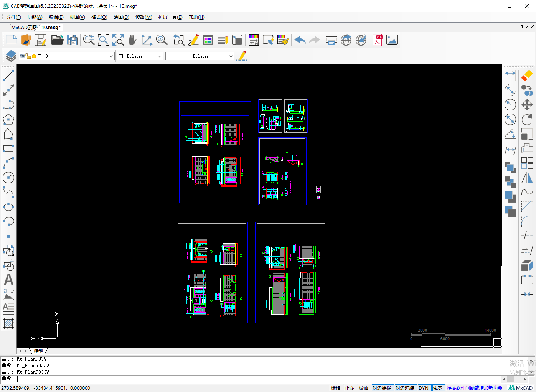Select the Mirror tool

pyautogui.click(x=527, y=178)
